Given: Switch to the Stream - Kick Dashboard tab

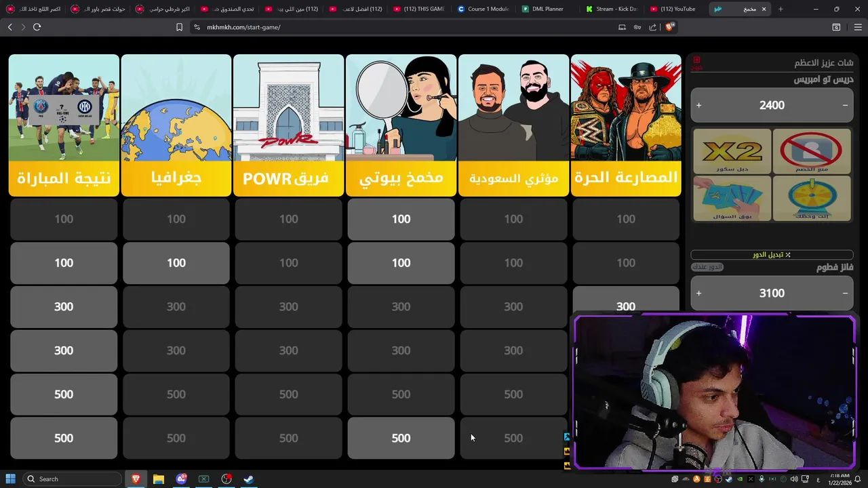Looking at the screenshot, I should 612,9.
